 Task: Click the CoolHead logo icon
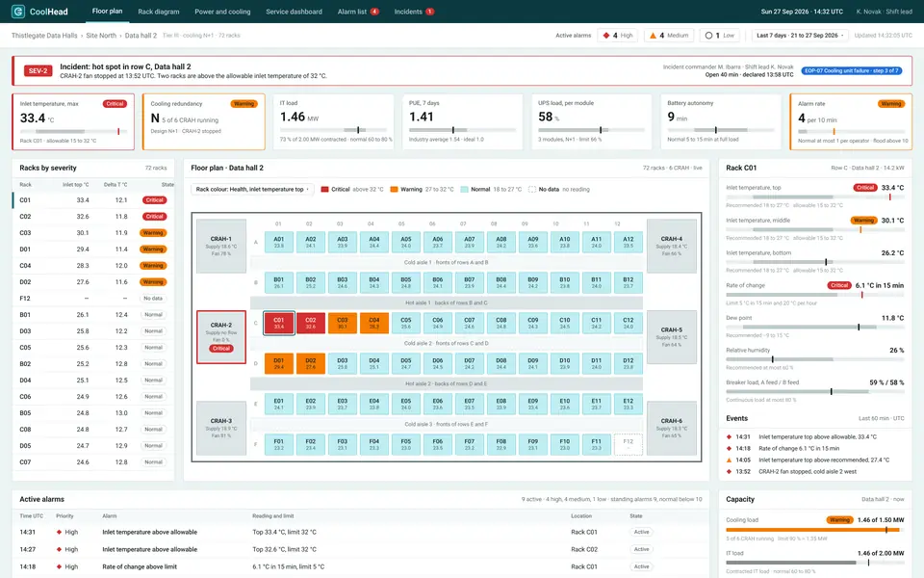(x=18, y=12)
